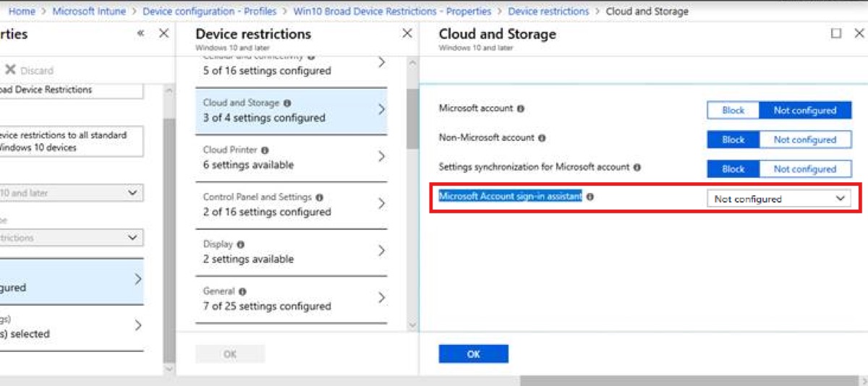Click the 'Cloud and Storage' breadcrumb text
The image size is (868, 386).
[647, 12]
